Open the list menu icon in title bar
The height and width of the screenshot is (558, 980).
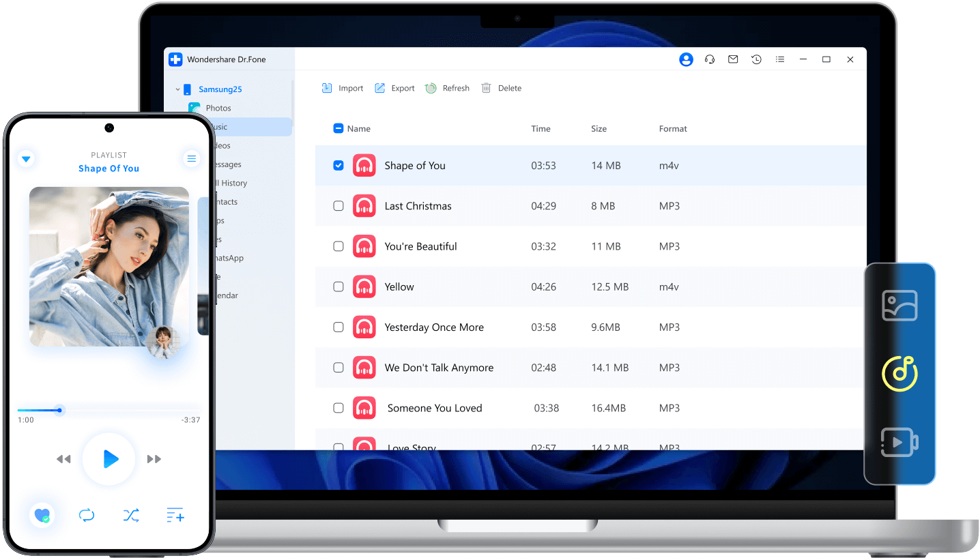pos(780,59)
